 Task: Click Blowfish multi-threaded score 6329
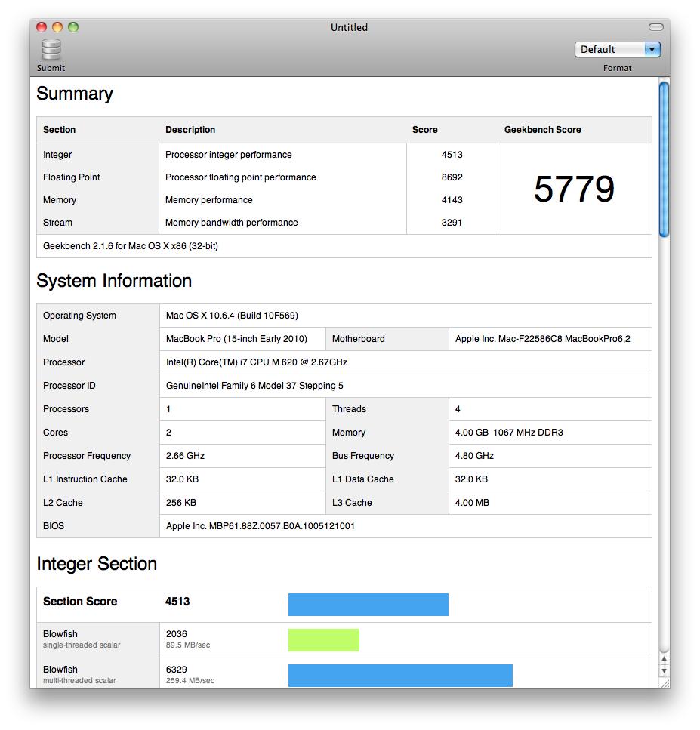[177, 670]
